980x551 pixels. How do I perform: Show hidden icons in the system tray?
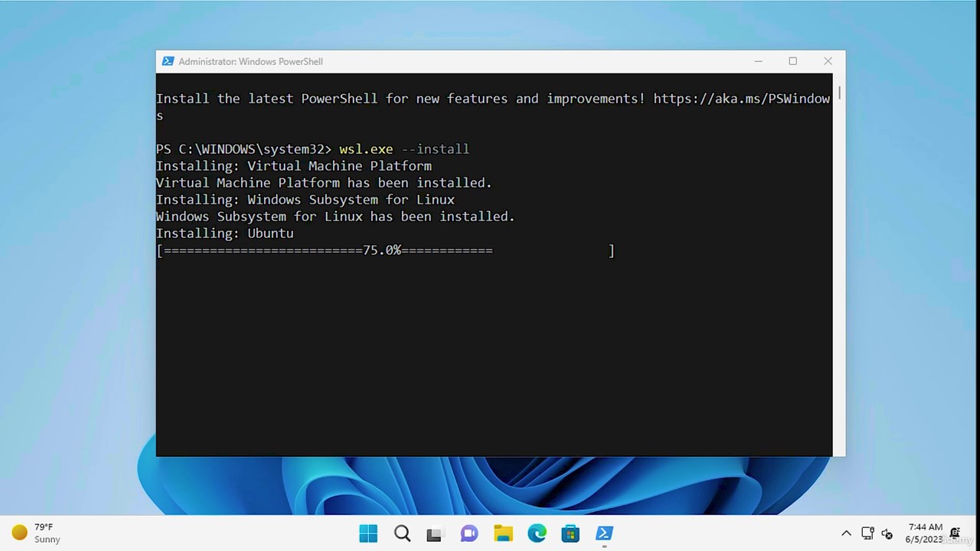pos(846,533)
